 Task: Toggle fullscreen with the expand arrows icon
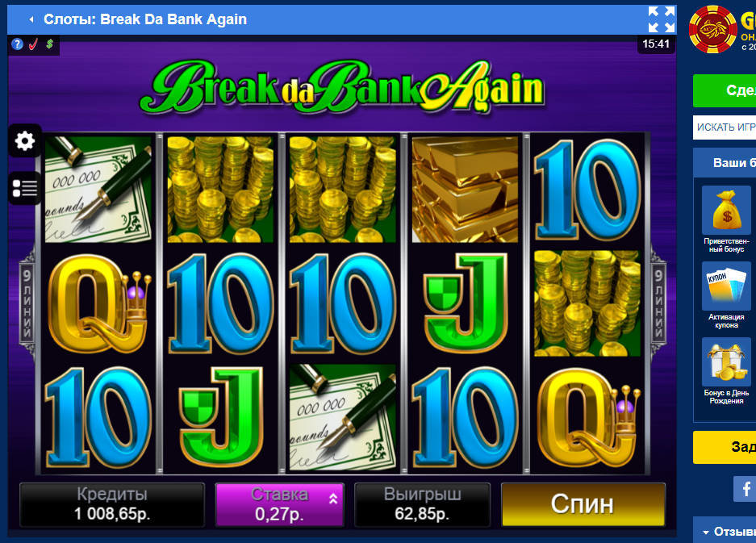pos(661,19)
